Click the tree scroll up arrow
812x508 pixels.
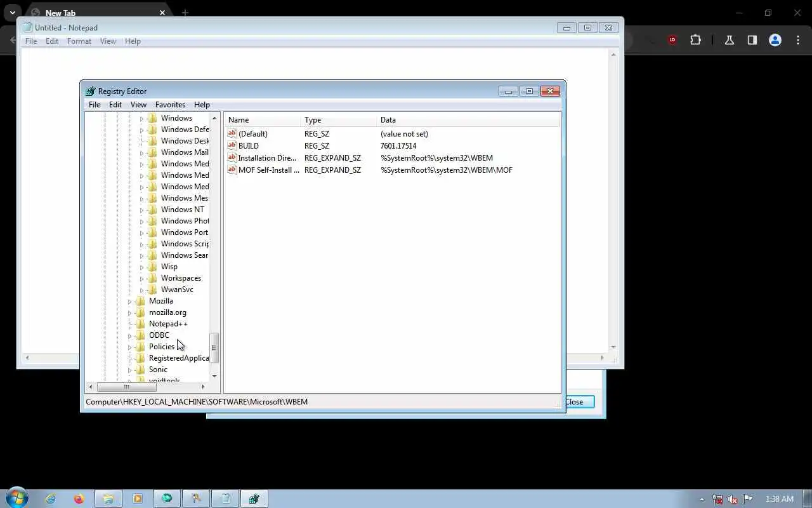tap(214, 118)
